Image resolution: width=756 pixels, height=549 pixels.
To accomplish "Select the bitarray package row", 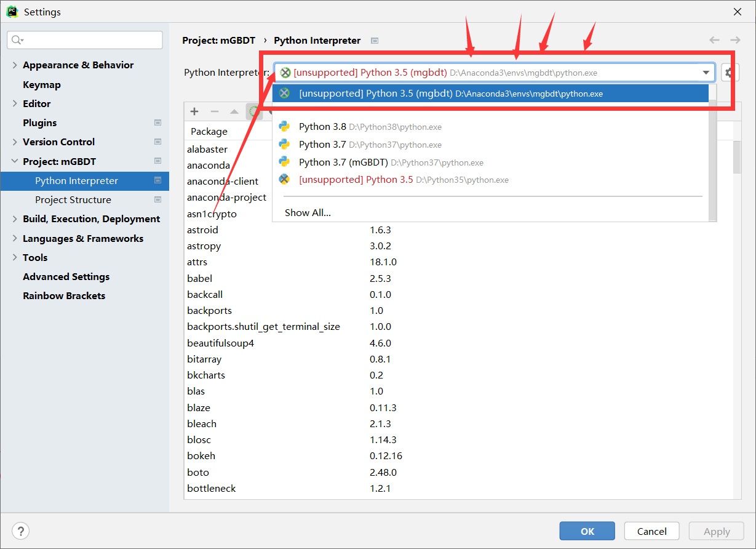I will tap(458, 359).
